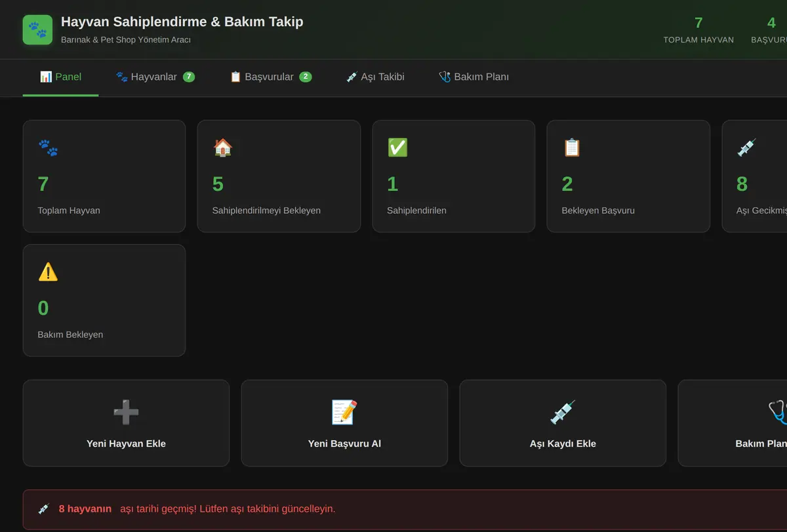Switch to the Panel tab
787x532 pixels.
[60, 77]
